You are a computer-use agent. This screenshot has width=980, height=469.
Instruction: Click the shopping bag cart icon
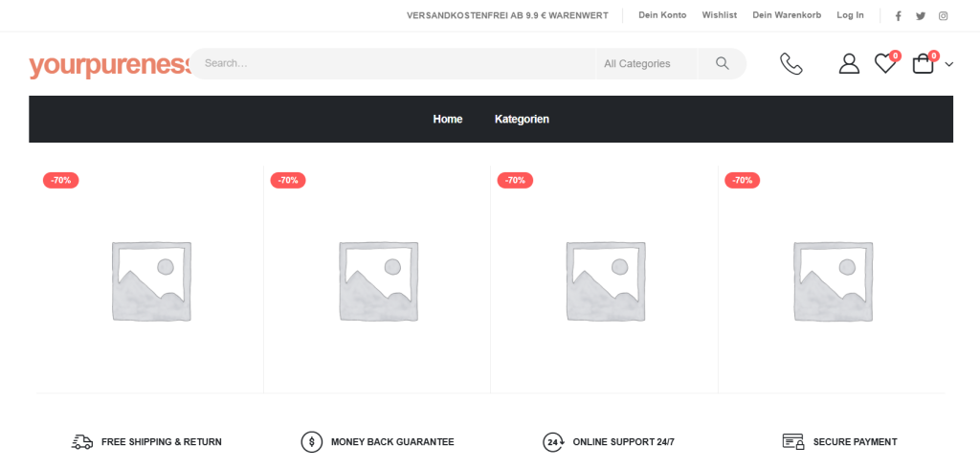(x=923, y=64)
